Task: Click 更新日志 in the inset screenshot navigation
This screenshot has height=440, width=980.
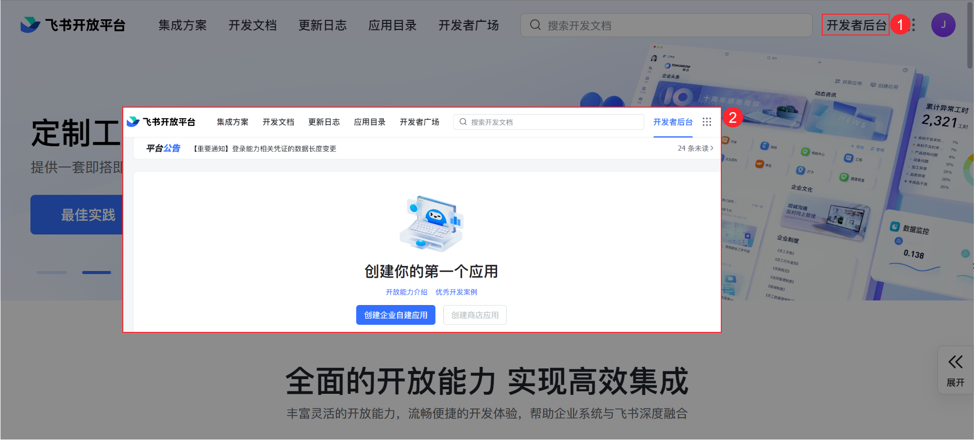Action: (x=324, y=122)
